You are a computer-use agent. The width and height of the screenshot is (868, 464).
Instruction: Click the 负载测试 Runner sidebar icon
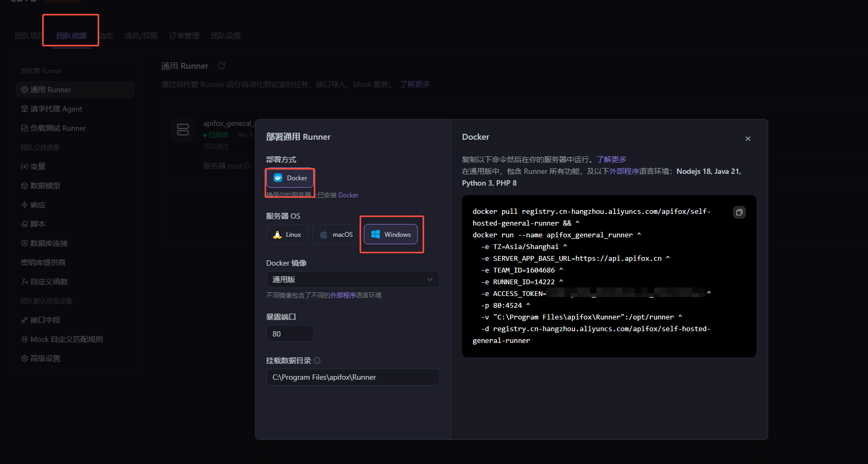(25, 128)
